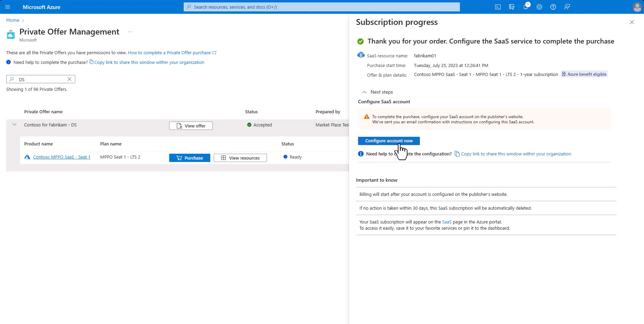Viewport: 644px width, 324px height.
Task: Click the green Accepted status checkmark
Action: pos(249,125)
